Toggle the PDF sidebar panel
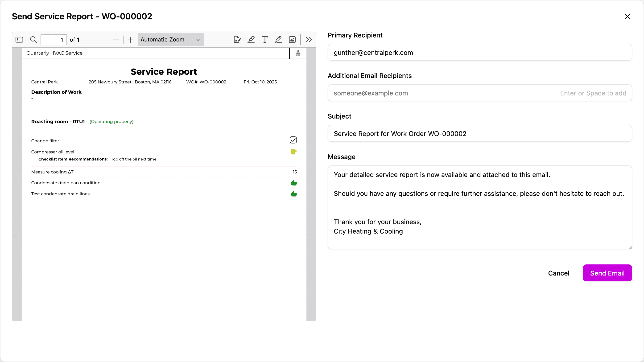Screen dimensions: 644x362 [x=19, y=40]
